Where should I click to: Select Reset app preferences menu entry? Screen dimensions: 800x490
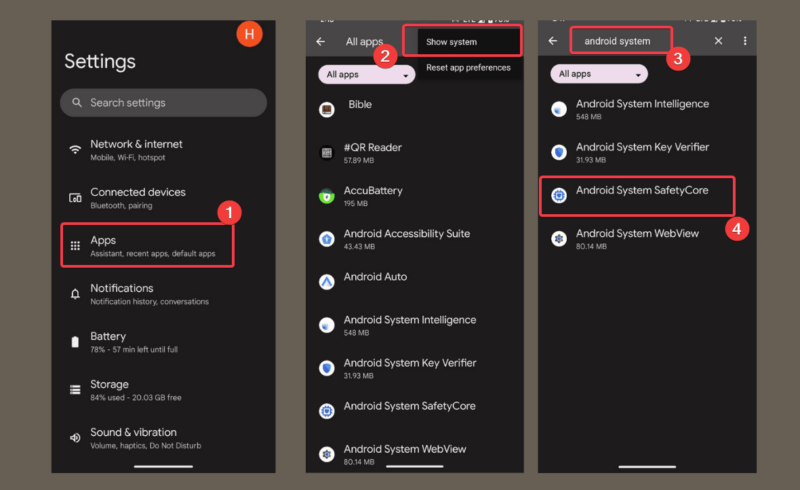[468, 67]
